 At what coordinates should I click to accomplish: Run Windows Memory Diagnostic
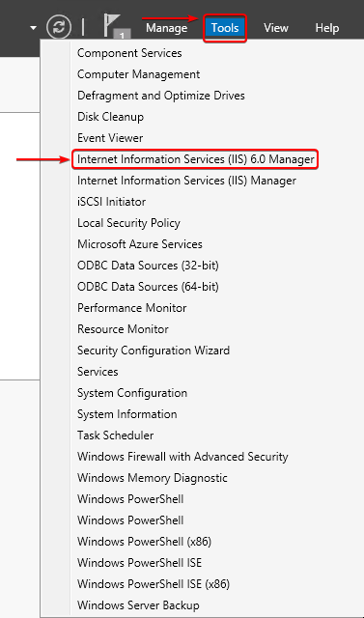[x=153, y=478]
